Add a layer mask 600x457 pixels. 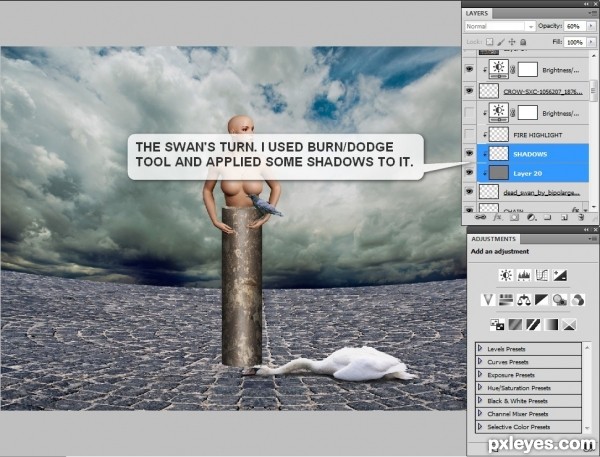pyautogui.click(x=514, y=217)
